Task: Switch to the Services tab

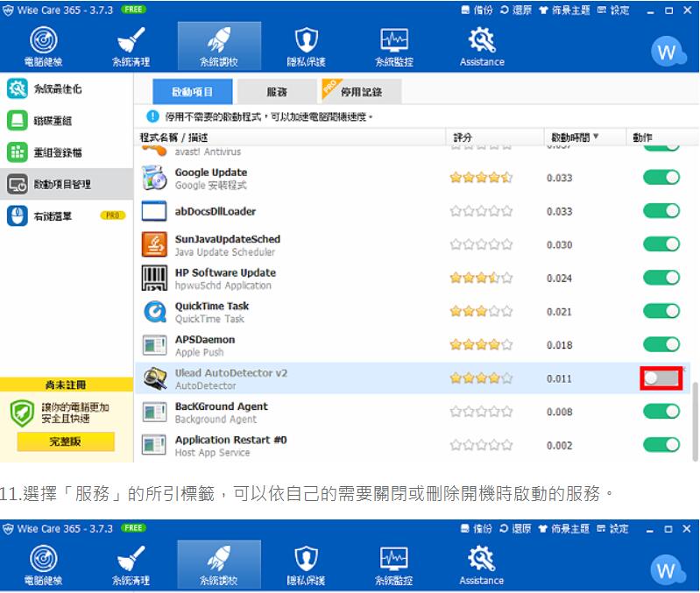Action: pyautogui.click(x=277, y=92)
